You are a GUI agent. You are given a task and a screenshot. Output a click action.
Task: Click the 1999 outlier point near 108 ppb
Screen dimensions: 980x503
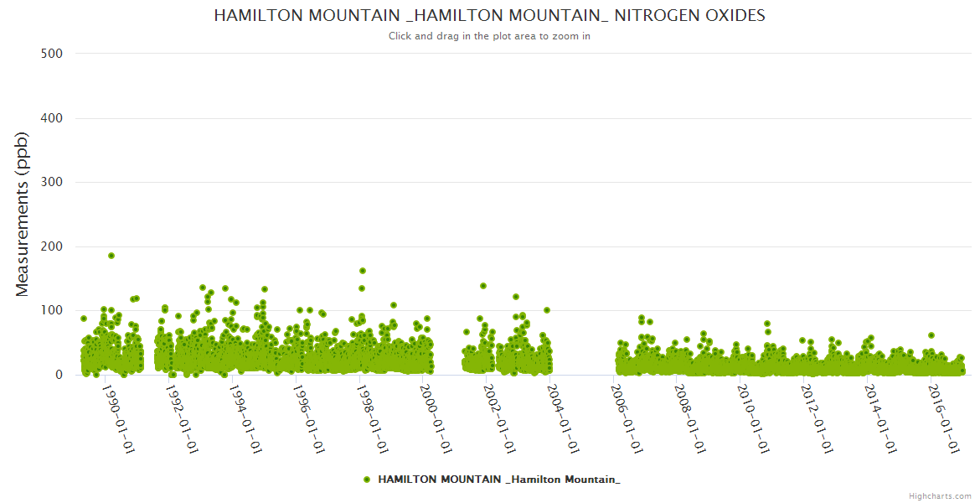[394, 305]
